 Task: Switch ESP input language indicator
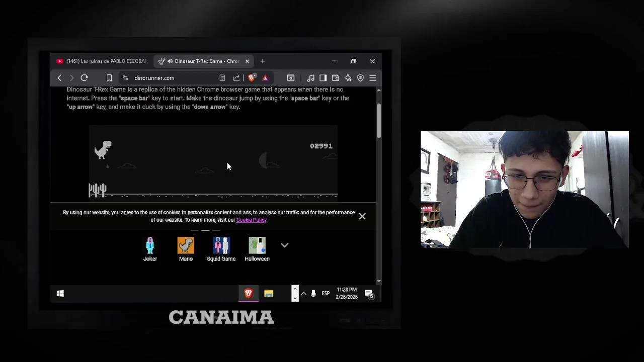(x=326, y=294)
